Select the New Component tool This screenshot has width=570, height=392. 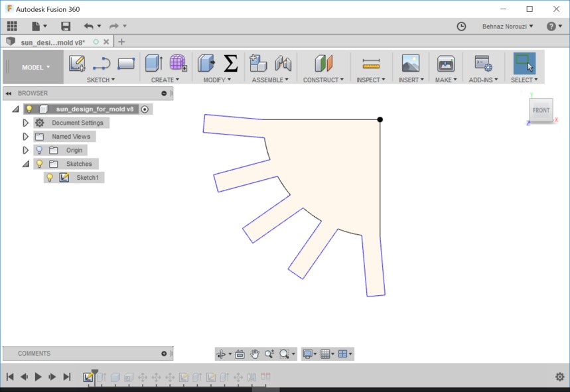[x=258, y=63]
